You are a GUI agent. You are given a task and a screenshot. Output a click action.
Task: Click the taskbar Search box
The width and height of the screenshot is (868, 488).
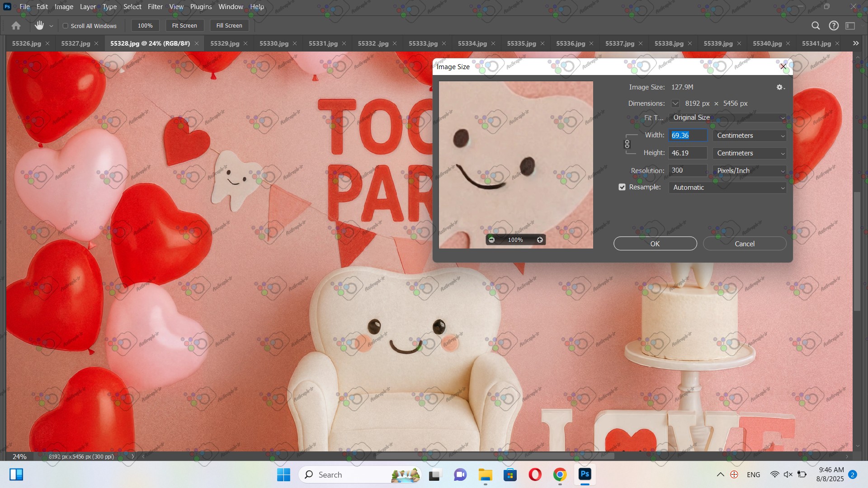360,475
